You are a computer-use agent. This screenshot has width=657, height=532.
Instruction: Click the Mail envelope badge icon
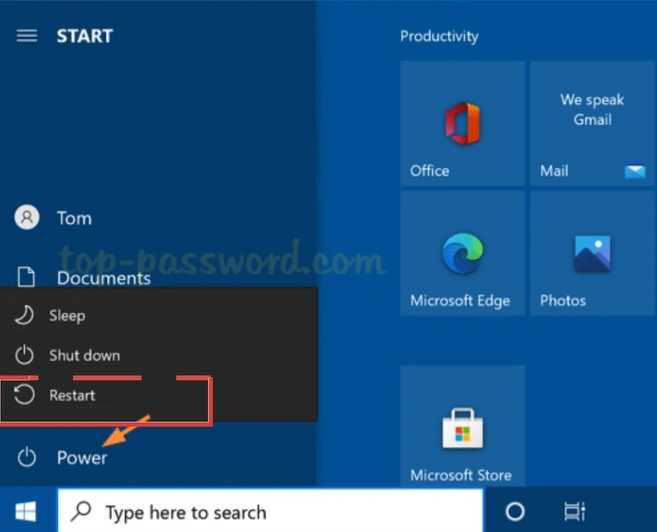tap(635, 171)
